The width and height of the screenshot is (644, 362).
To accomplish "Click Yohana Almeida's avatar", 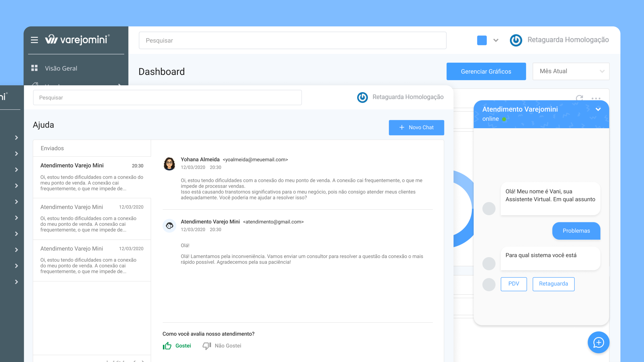I will [169, 164].
